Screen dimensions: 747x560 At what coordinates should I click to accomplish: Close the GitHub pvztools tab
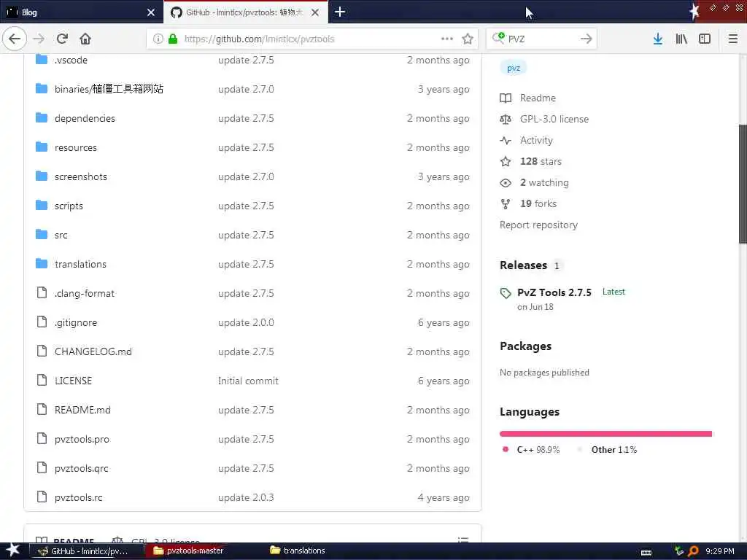315,12
